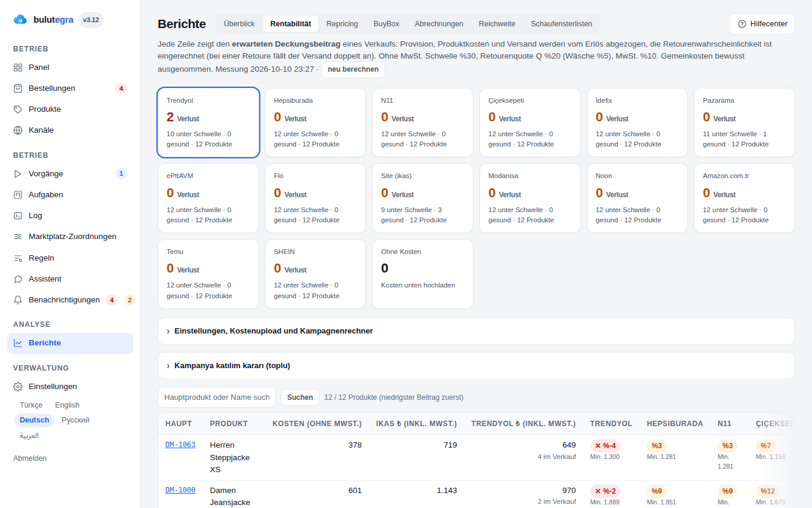The height and width of the screenshot is (508, 812).
Task: Click the Einstellungen gear icon
Action: pyautogui.click(x=18, y=387)
